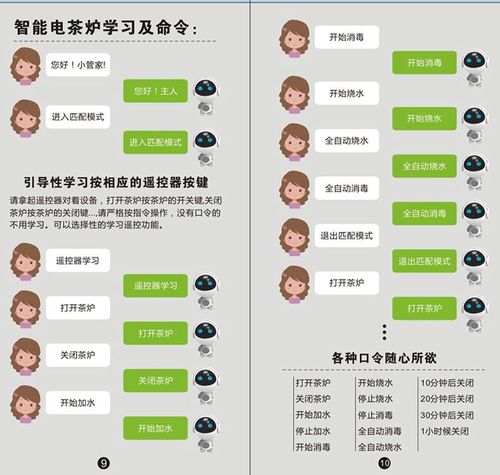Viewport: 500px width, 475px height.
Task: Click the green '您好!主人' reply bubble
Action: pos(156,91)
